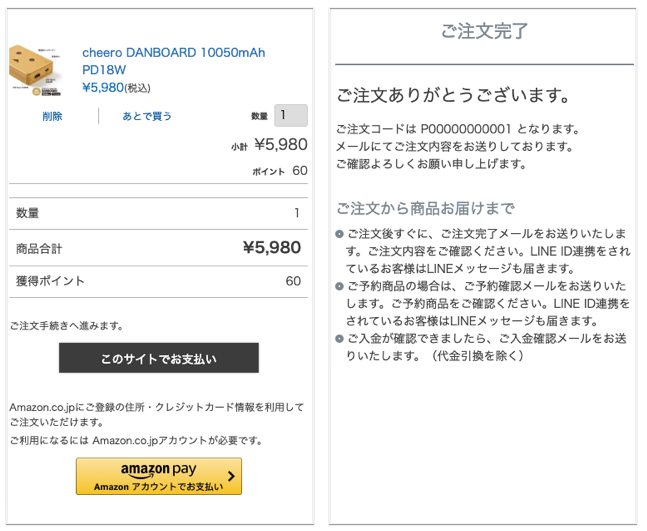Image resolution: width=647 pixels, height=531 pixels.
Task: Click the 小計 ¥5,980 subtotal amount
Action: pos(281,144)
